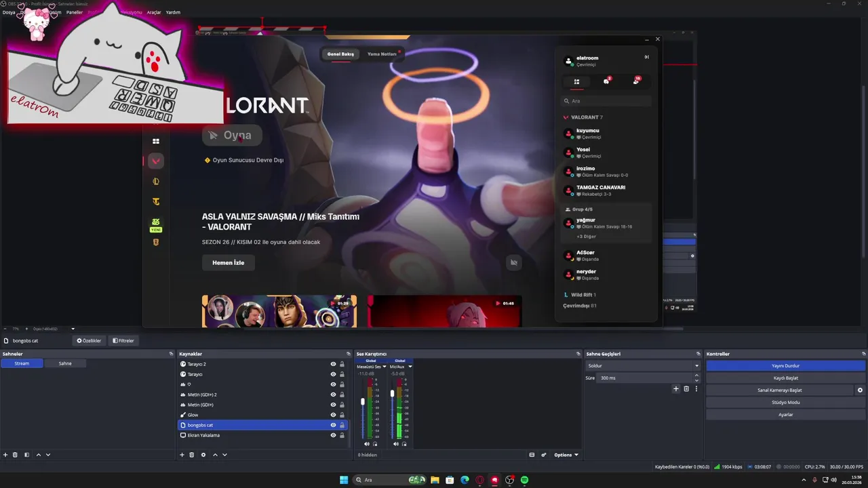Hide the Ekran Yakalama source
Screen dimensions: 868x488
(333, 435)
